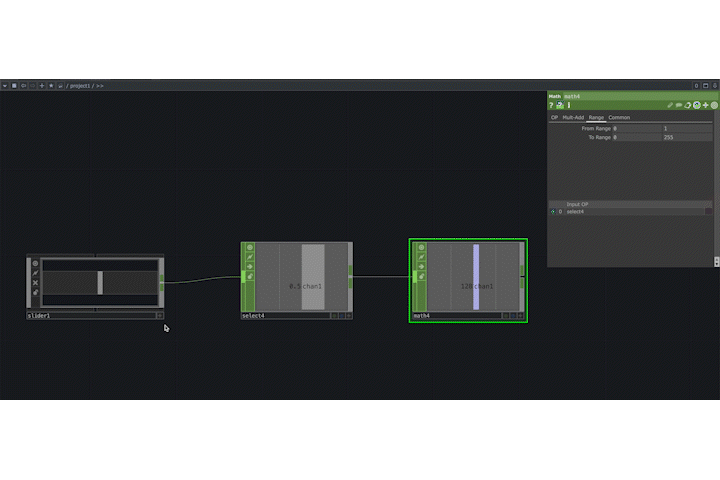
Task: Click plus icon at select4 bottom right
Action: pos(349,316)
